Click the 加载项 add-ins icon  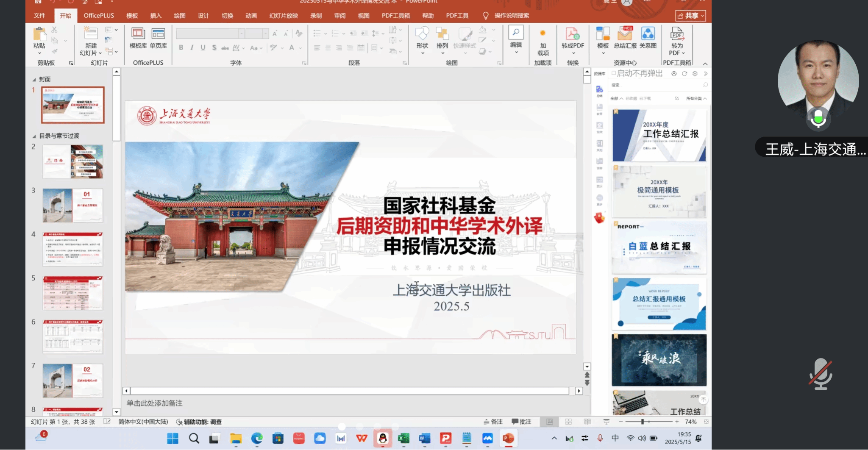543,42
